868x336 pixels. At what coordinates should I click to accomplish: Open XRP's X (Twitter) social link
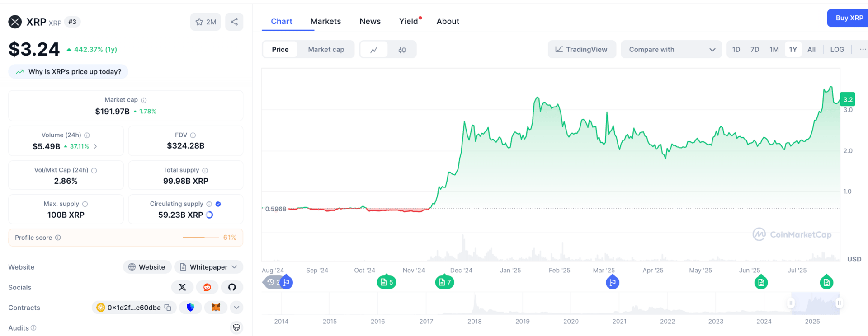(182, 287)
